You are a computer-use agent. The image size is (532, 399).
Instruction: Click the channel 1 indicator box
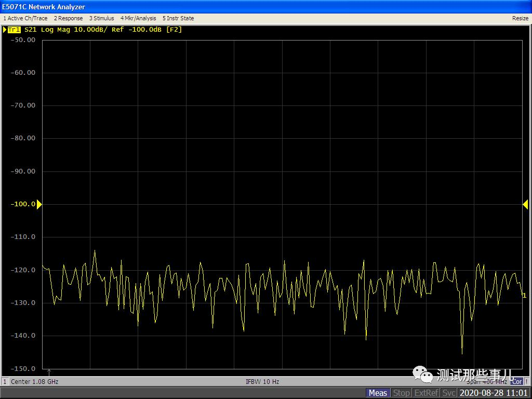pos(5,382)
